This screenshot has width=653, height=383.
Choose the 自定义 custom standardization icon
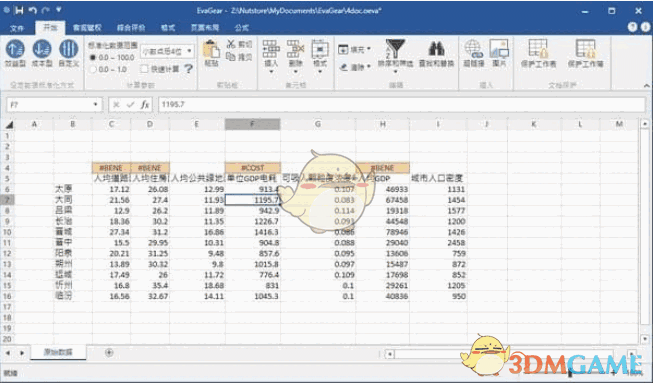point(68,49)
